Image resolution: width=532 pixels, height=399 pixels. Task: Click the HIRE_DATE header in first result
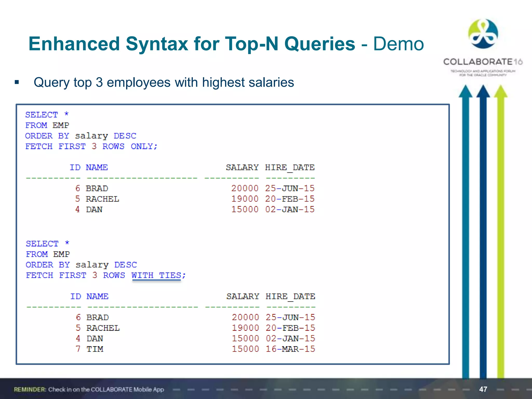290,168
